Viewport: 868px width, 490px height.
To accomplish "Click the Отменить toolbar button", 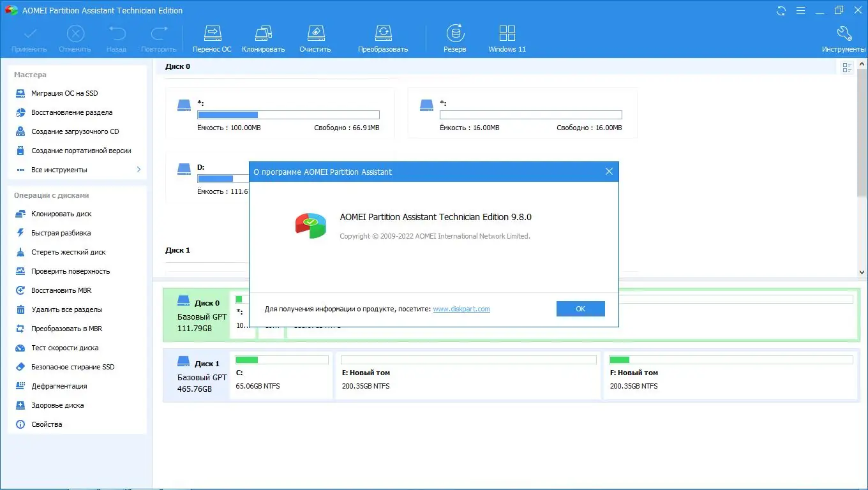I will click(x=75, y=39).
